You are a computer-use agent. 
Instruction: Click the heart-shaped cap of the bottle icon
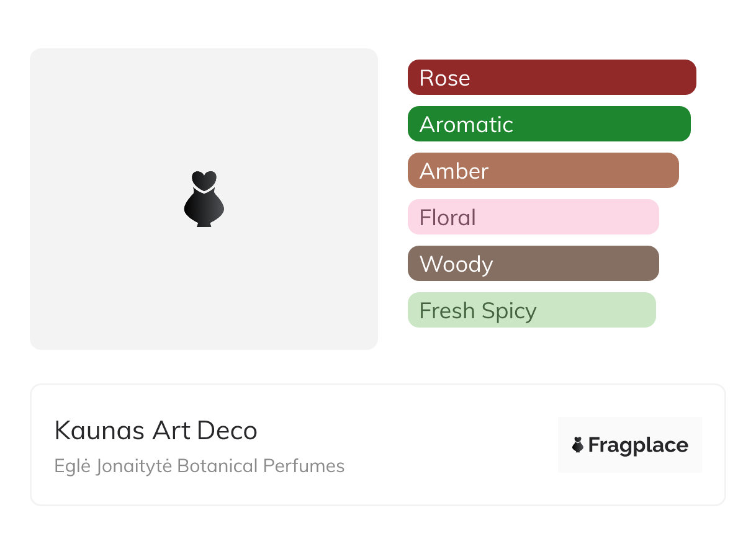click(x=204, y=179)
